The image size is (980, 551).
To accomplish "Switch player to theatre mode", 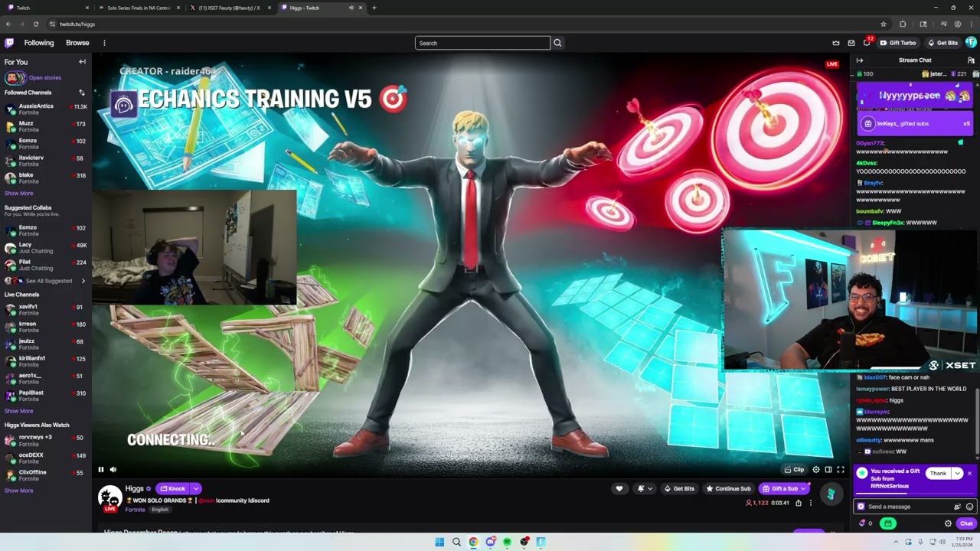I will tap(828, 470).
